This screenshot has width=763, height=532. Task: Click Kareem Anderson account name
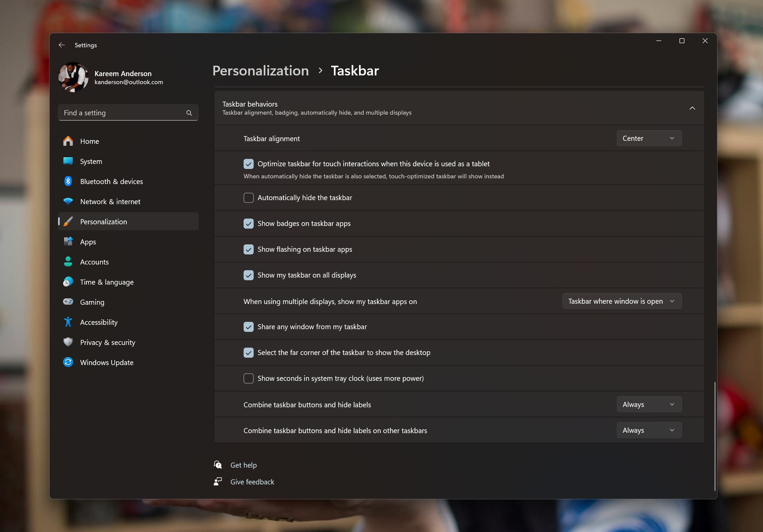tap(123, 73)
